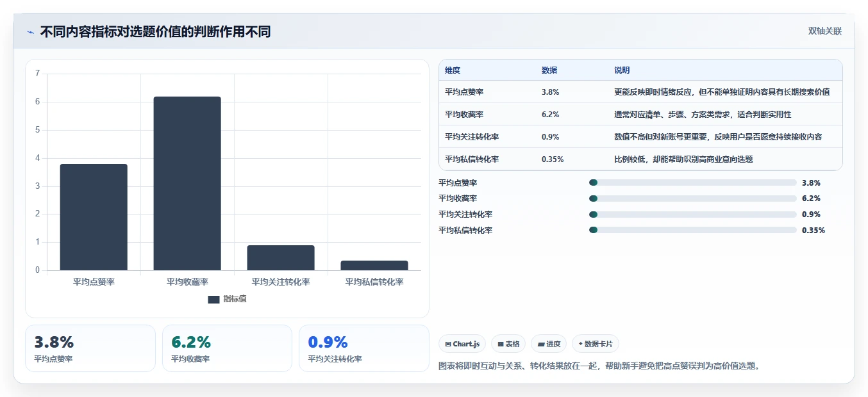Click description starting 数值不高但对新账号

pos(718,137)
